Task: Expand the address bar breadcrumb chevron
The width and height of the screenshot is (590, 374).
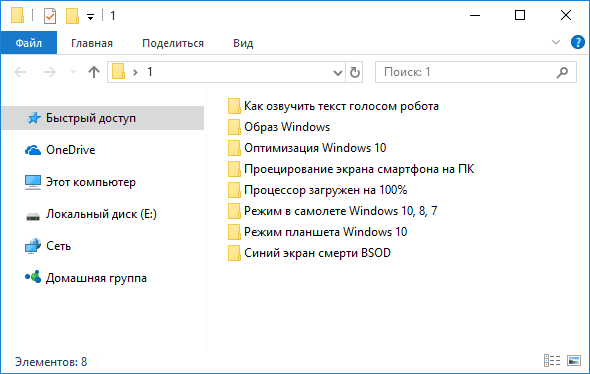Action: [x=135, y=72]
